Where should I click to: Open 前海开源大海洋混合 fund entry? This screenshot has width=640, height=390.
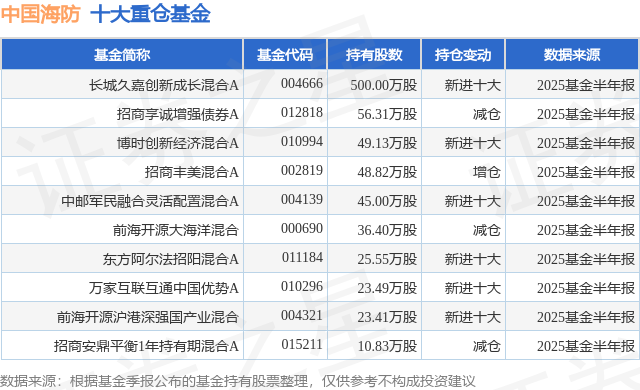pos(176,230)
